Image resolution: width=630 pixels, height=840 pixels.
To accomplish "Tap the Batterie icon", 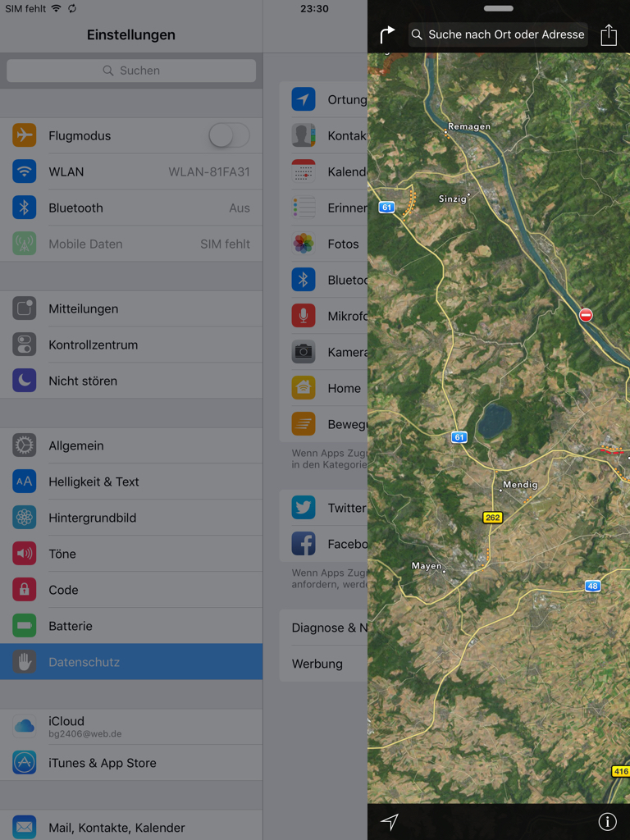I will (x=24, y=626).
